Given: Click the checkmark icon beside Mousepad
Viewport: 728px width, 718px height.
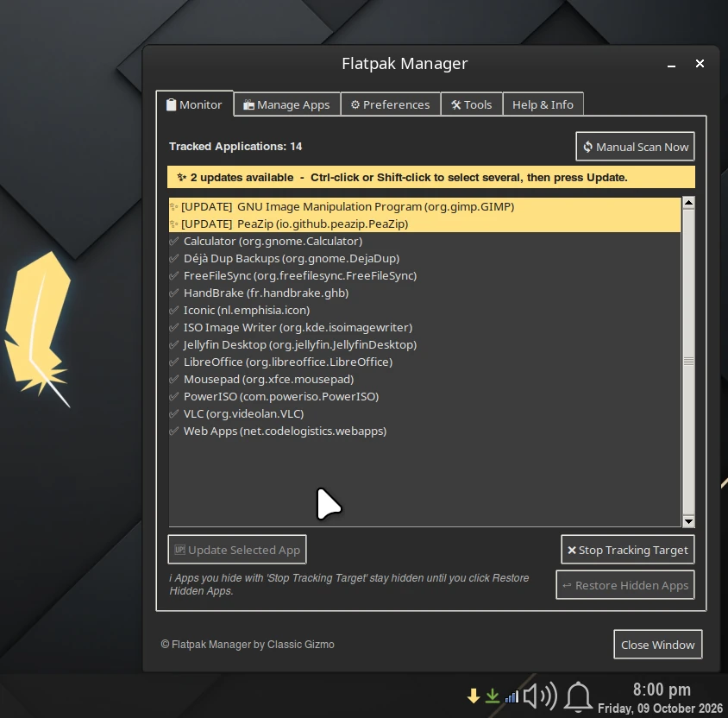Looking at the screenshot, I should point(174,379).
